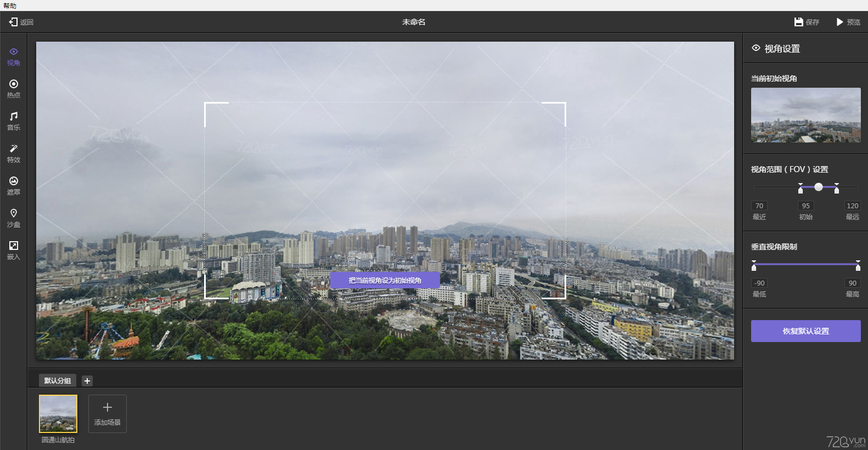The width and height of the screenshot is (868, 450).
Task: Edit the 最近 FOV value field 70
Action: [759, 206]
